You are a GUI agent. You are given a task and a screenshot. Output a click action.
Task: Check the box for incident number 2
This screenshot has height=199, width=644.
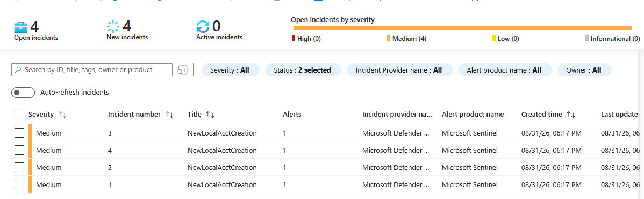click(19, 167)
